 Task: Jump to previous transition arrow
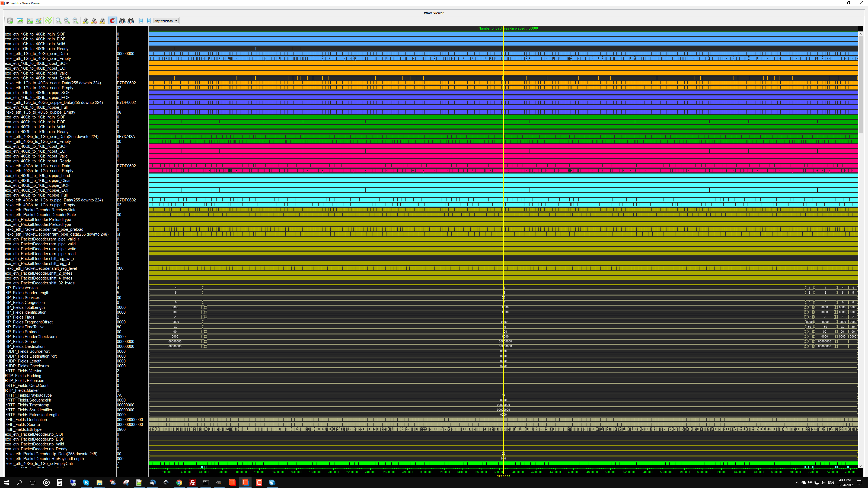[141, 21]
